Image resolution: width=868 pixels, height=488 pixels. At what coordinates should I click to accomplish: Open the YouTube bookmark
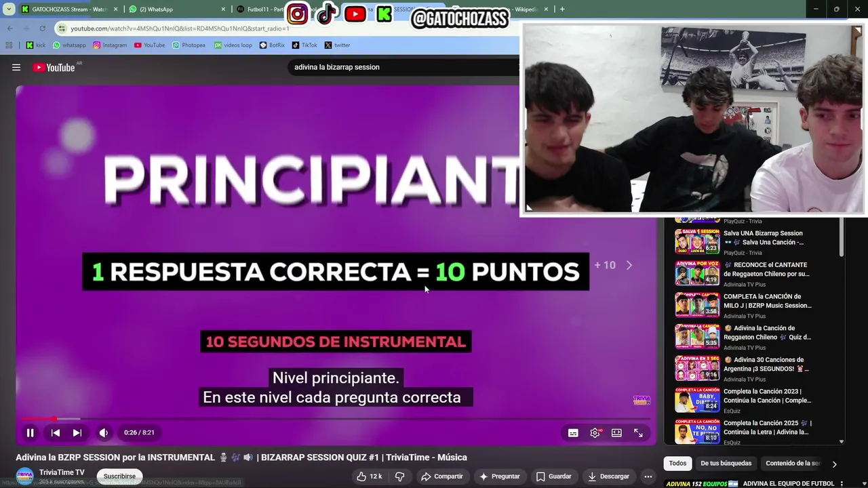[x=149, y=45]
